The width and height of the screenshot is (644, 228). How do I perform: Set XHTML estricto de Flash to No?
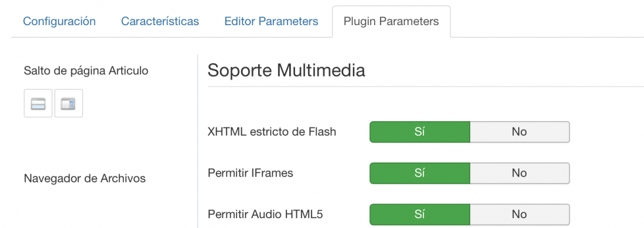[519, 132]
